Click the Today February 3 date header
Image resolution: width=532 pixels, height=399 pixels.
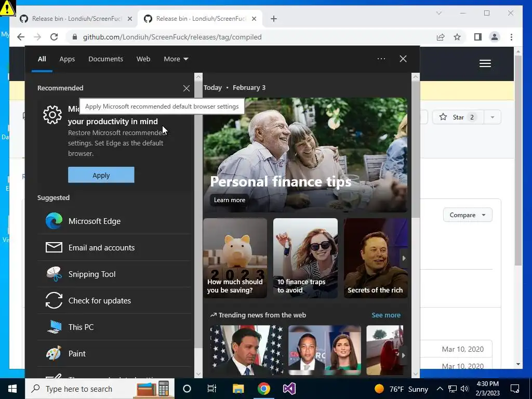(234, 87)
